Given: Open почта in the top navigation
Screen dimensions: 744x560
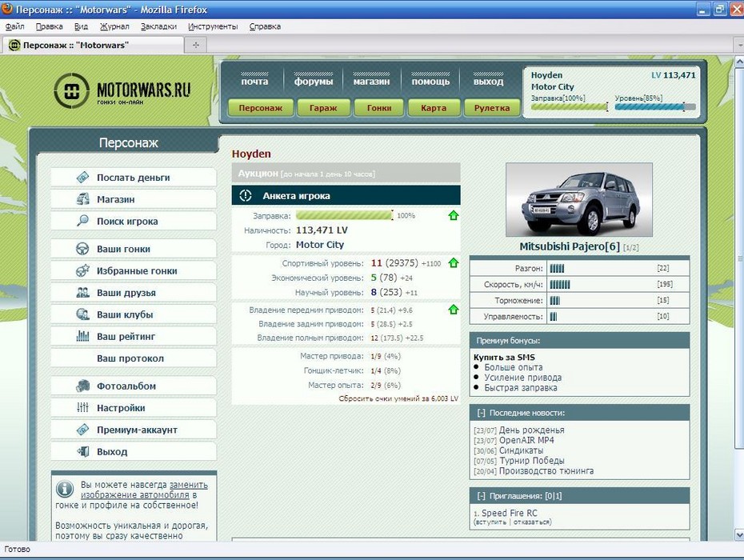Looking at the screenshot, I should (255, 81).
